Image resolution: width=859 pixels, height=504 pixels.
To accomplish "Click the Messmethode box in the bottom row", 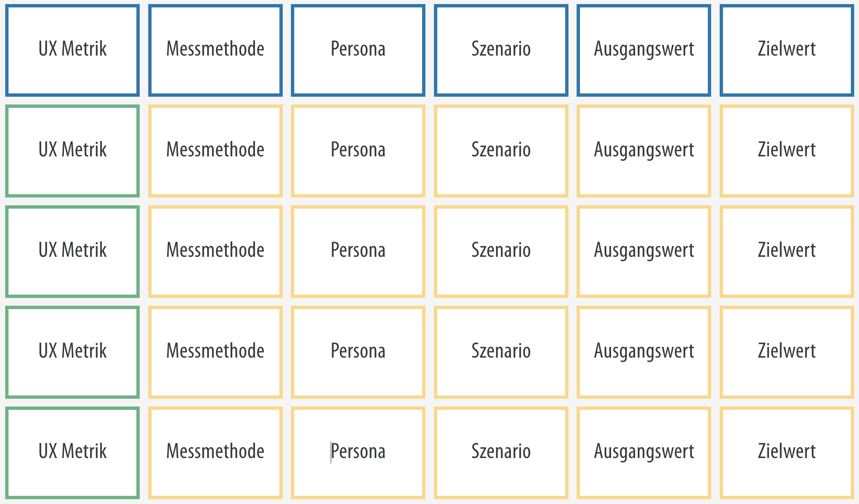I will 215,453.
